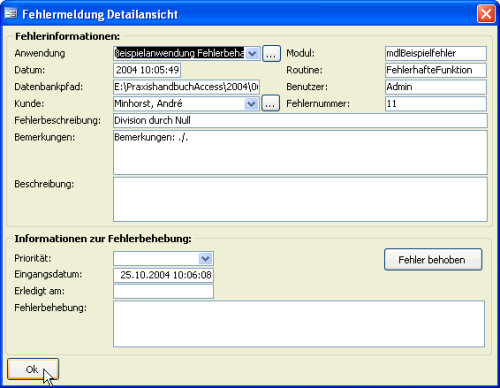Click into the Datenbankpfad field

point(186,87)
